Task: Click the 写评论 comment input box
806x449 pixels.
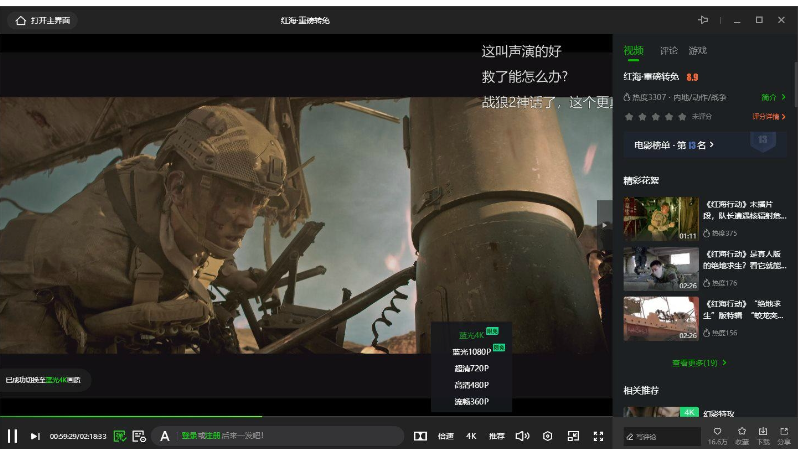Action: 662,437
